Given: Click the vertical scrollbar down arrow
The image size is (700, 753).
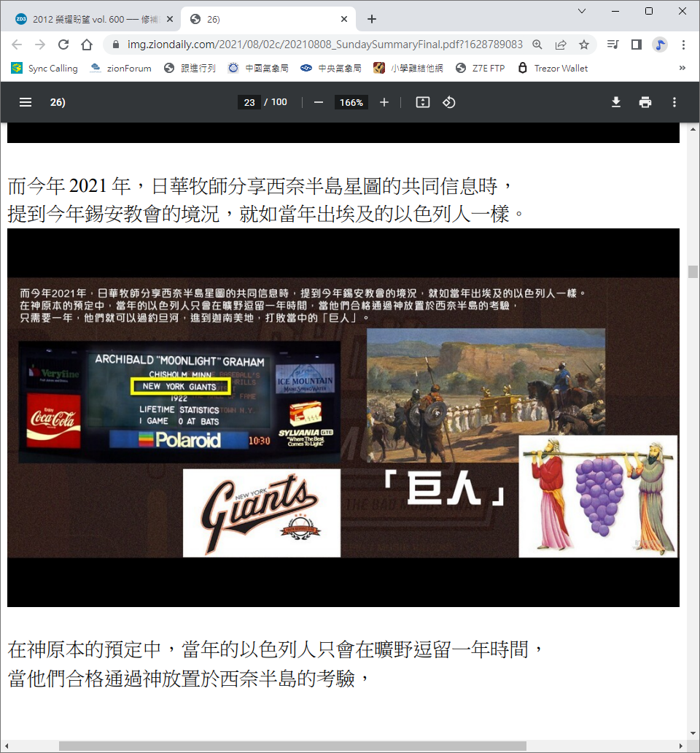Looking at the screenshot, I should click(x=693, y=733).
